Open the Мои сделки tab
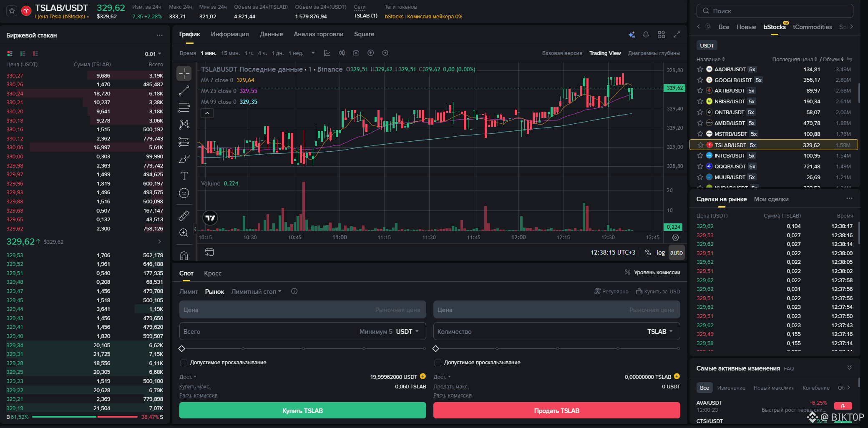868x428 pixels. click(x=771, y=199)
